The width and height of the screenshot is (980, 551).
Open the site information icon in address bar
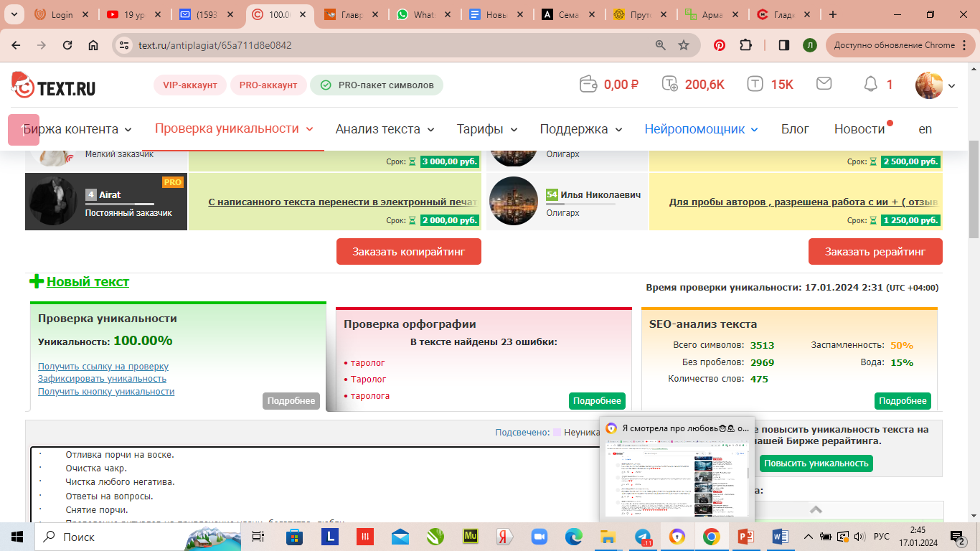[126, 45]
